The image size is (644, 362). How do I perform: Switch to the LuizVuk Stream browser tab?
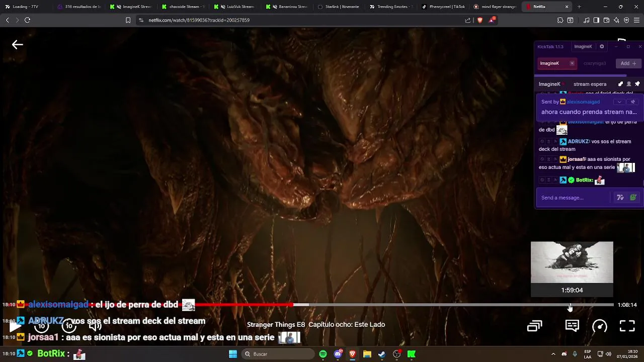tap(235, 7)
